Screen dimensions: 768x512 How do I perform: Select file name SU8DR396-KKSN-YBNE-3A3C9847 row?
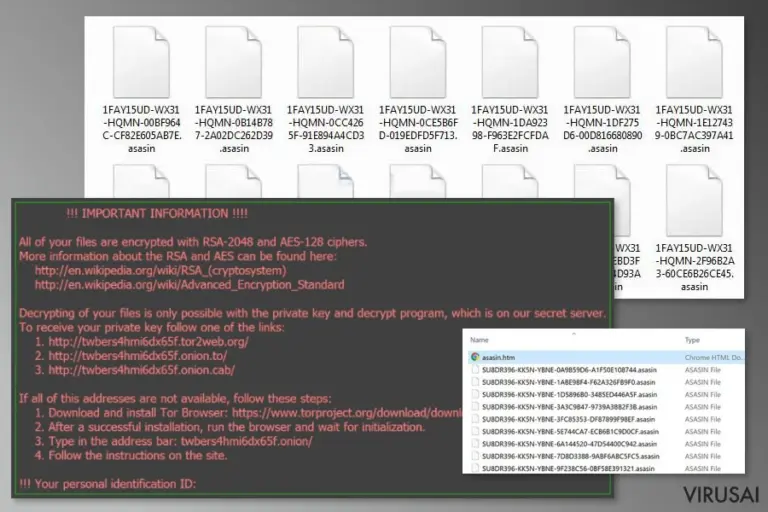tap(570, 407)
